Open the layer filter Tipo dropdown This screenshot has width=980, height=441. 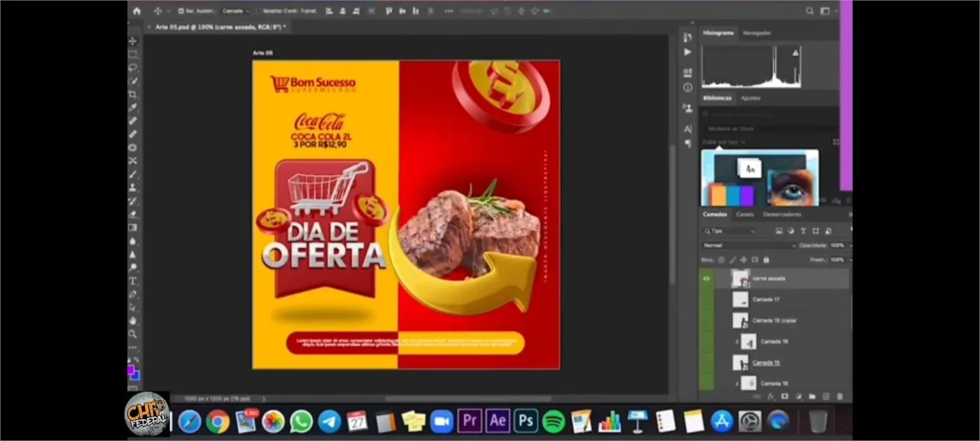click(729, 231)
